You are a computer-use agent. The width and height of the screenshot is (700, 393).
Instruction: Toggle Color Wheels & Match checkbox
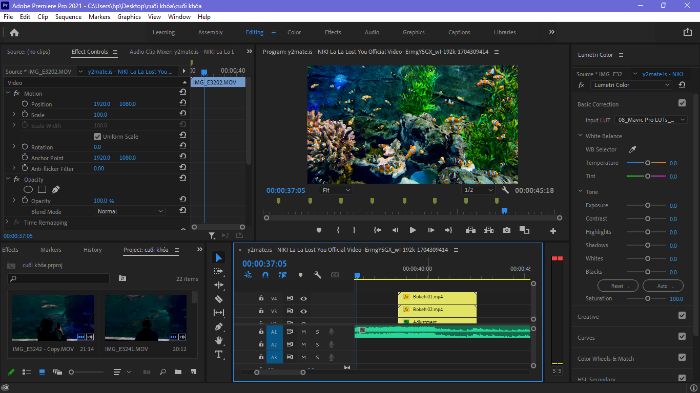pyautogui.click(x=682, y=357)
